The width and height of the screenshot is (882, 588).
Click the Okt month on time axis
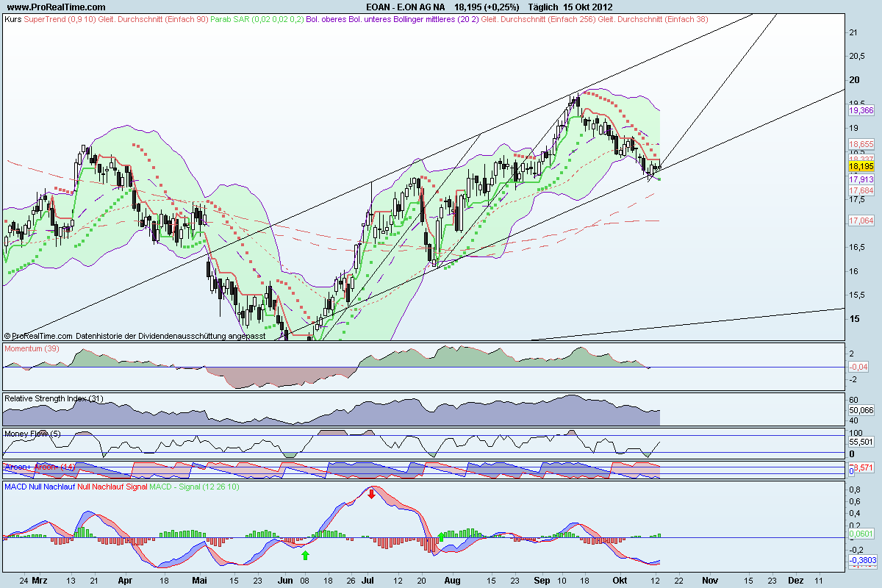(x=620, y=580)
